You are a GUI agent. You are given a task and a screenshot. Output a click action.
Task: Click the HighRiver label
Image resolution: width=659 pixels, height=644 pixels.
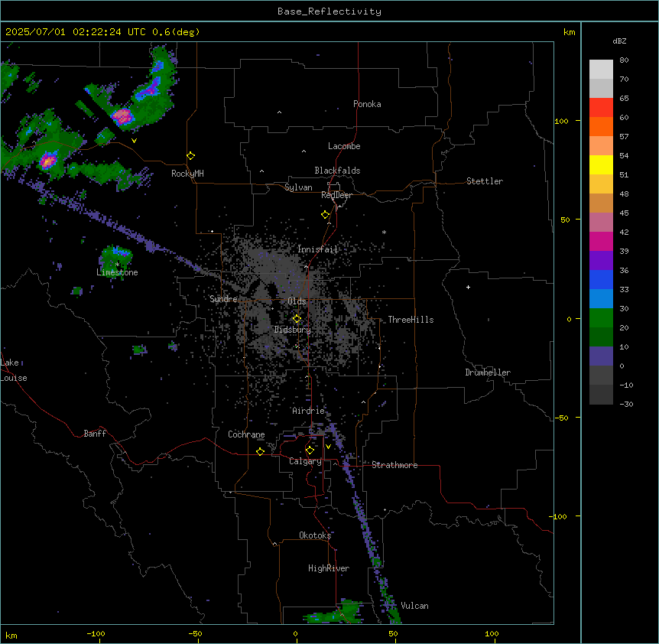click(x=329, y=568)
